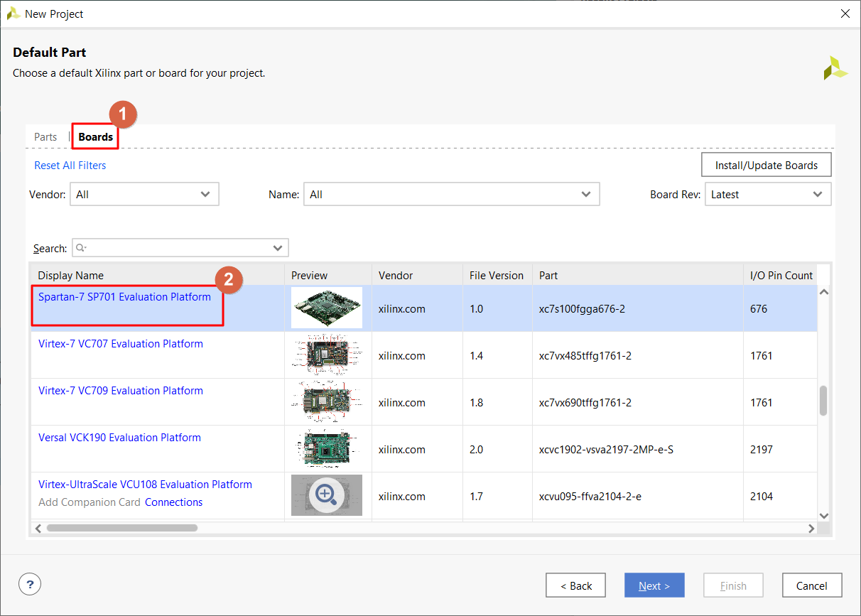Sort by I/O Pin Count column header
The image size is (861, 616).
coord(781,276)
